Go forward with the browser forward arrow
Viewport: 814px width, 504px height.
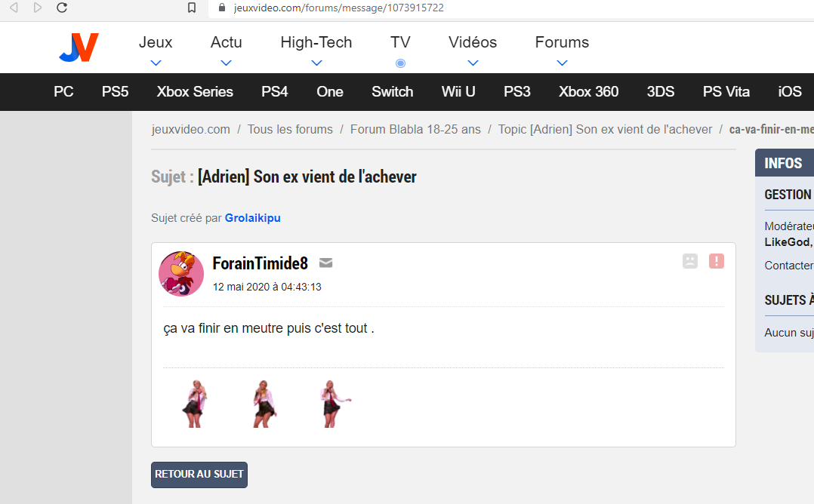pyautogui.click(x=38, y=8)
